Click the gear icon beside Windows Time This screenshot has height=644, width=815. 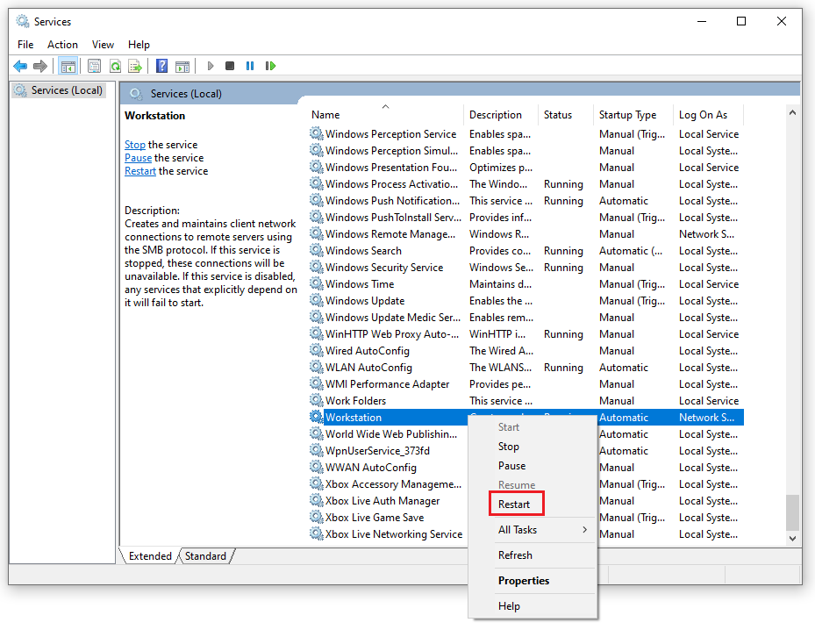click(317, 283)
